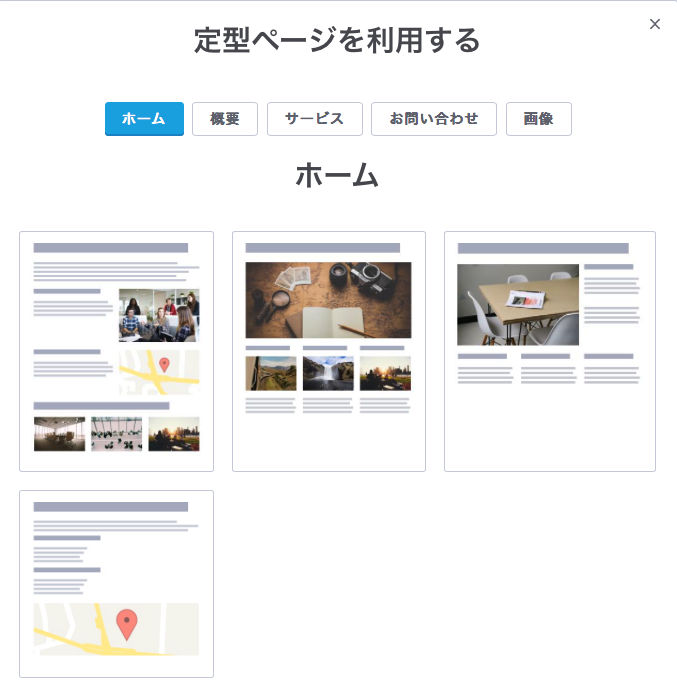Choose template with table and chairs photo
Image resolution: width=677 pixels, height=698 pixels.
[x=550, y=351]
